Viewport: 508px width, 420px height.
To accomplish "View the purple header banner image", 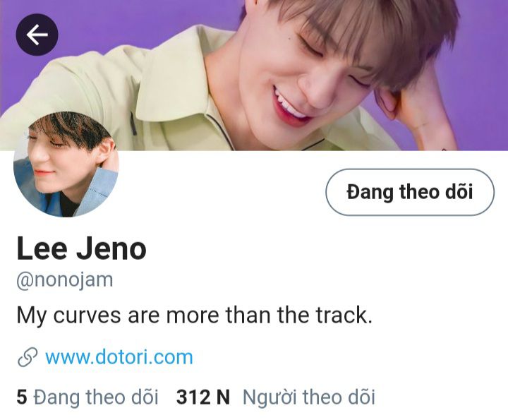I will (254, 76).
